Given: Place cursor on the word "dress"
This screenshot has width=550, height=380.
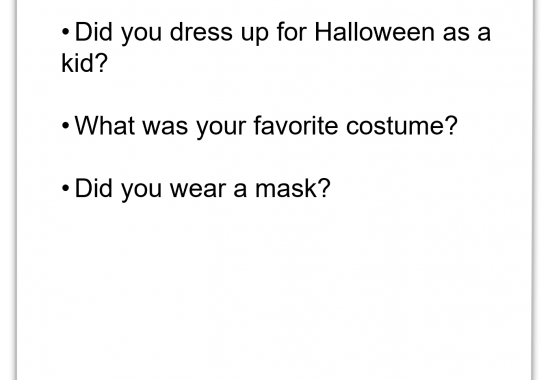Looking at the screenshot, I should (201, 32).
